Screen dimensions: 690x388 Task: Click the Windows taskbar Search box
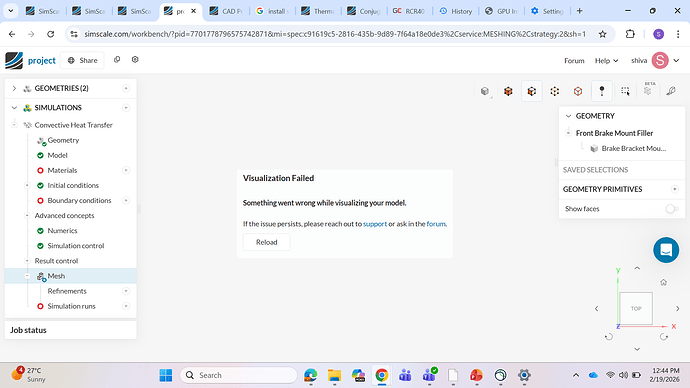239,375
